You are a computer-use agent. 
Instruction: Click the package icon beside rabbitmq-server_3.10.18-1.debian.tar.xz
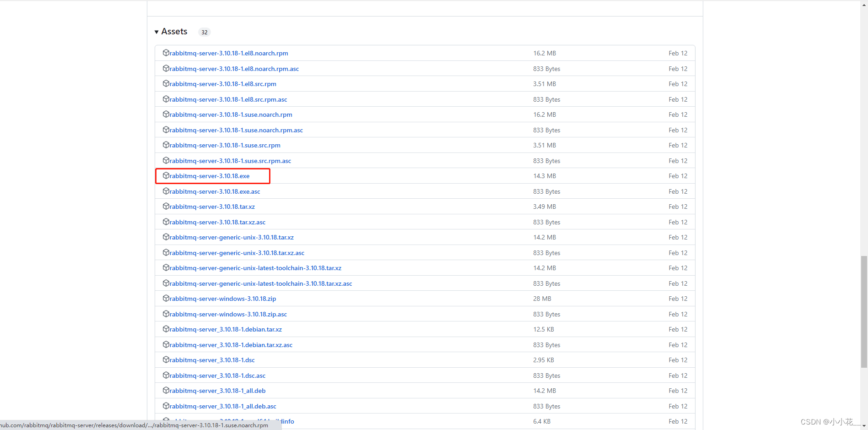(x=166, y=329)
